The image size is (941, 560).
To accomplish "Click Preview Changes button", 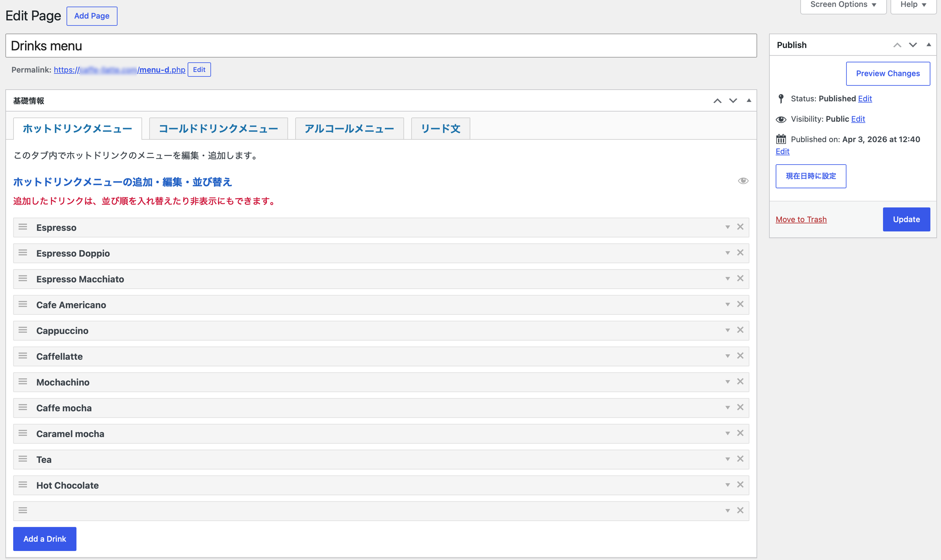I will point(888,74).
